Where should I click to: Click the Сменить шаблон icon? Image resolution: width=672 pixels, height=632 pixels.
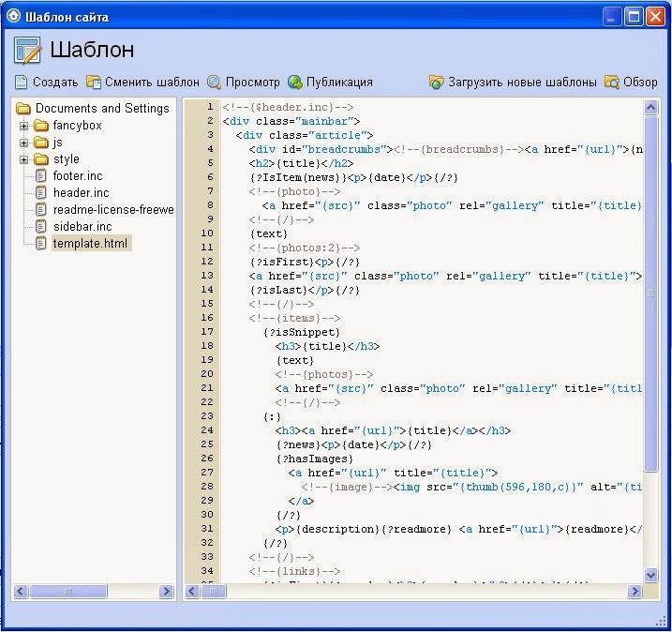point(94,83)
